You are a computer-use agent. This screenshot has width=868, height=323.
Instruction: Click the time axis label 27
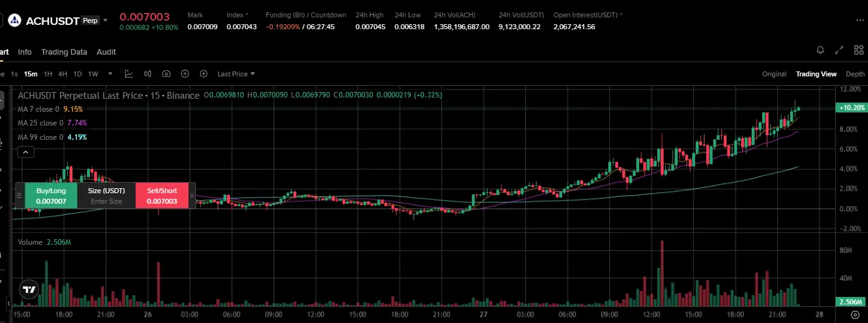point(483,315)
